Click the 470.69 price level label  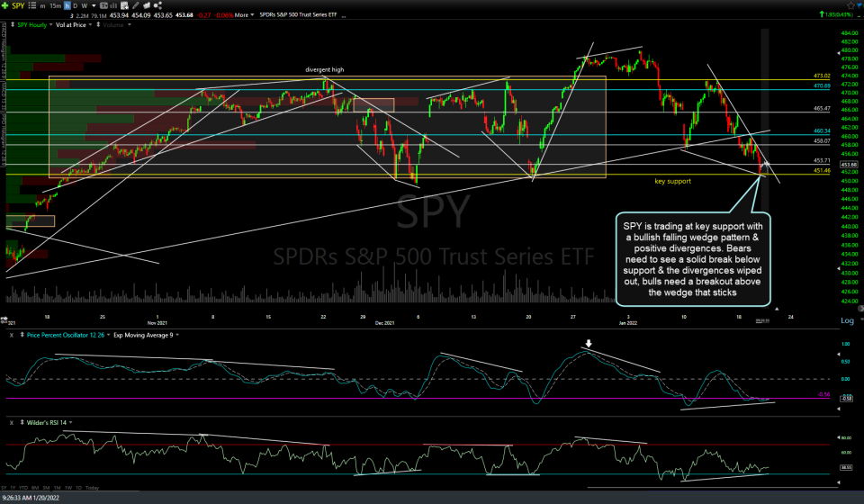(822, 85)
